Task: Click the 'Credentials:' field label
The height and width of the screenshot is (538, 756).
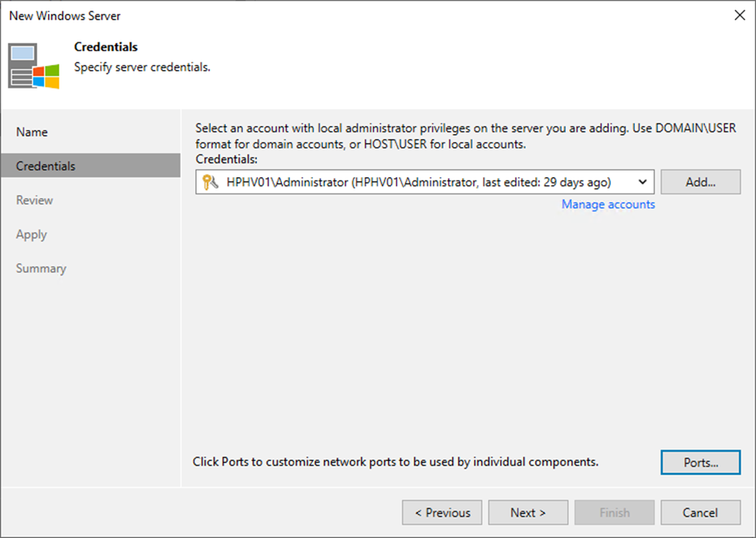Action: [x=227, y=159]
